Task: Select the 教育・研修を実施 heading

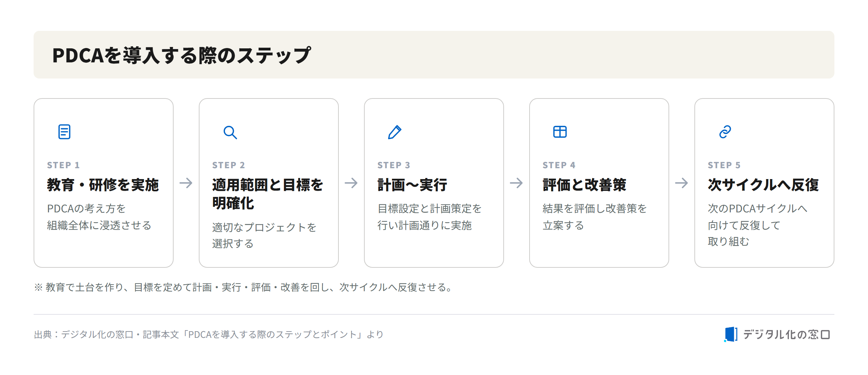Action: (x=103, y=185)
